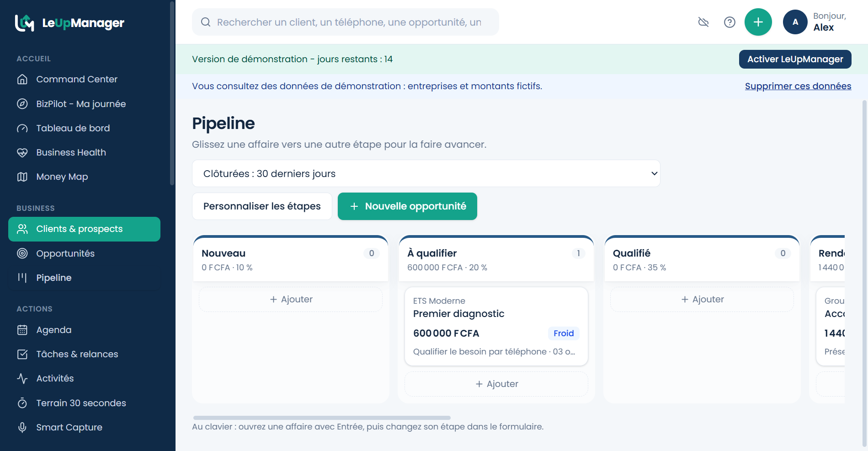The height and width of the screenshot is (451, 868).
Task: Click the sidebar scrollbar
Action: [172, 94]
